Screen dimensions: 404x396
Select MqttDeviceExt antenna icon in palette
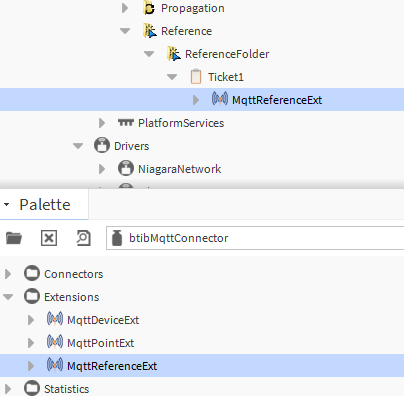[x=55, y=319]
